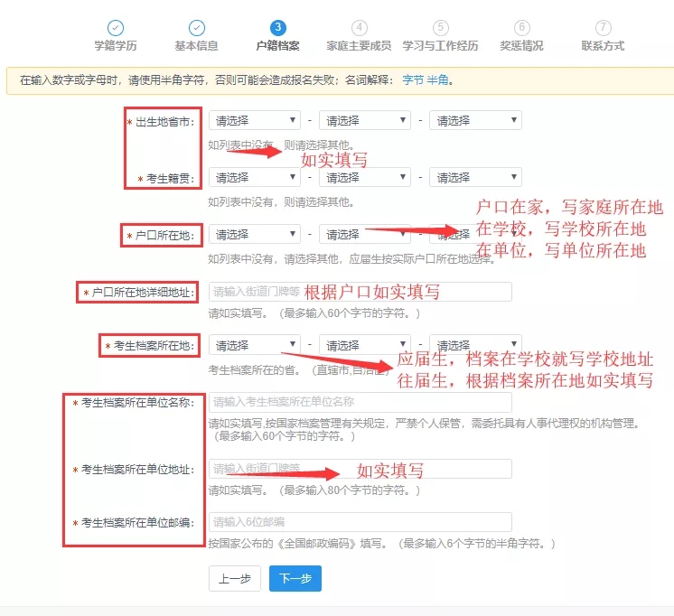Screen dimensions: 674x616
Task: Focus the 考生档案所在单位地址 input field
Action: pyautogui.click(x=360, y=469)
